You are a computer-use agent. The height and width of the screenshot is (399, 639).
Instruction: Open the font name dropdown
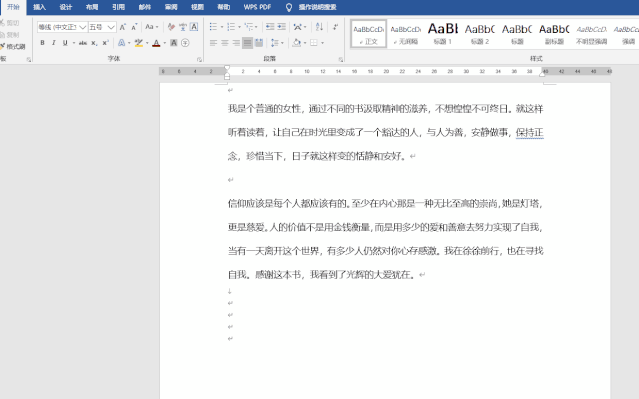pyautogui.click(x=83, y=27)
